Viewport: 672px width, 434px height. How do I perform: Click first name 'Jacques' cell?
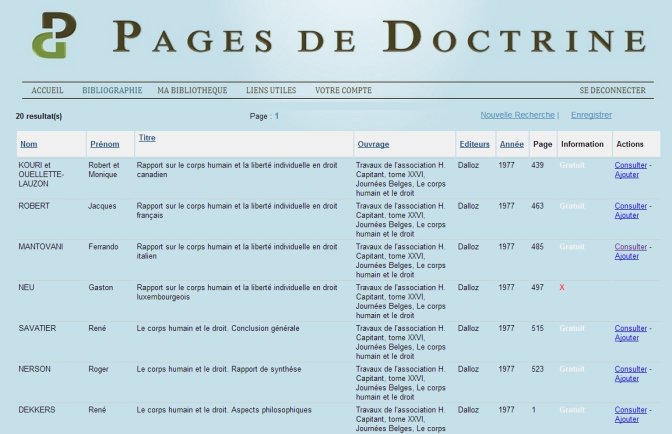102,206
